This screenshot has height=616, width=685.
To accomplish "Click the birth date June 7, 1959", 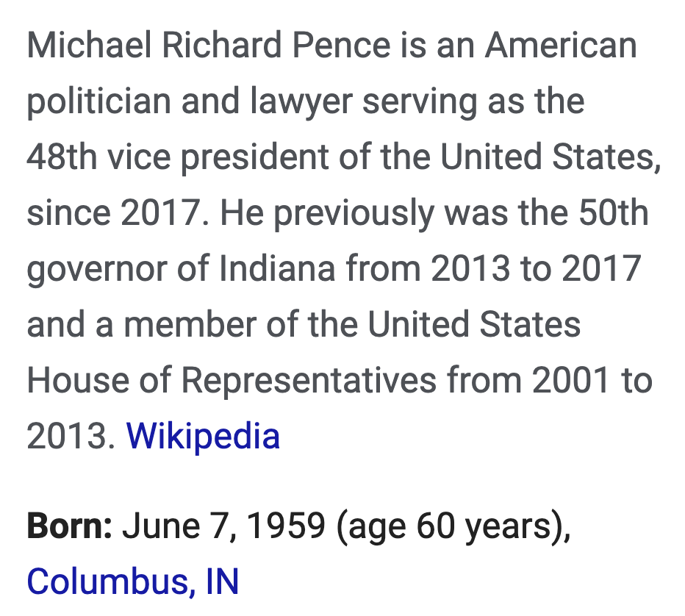I will (223, 525).
